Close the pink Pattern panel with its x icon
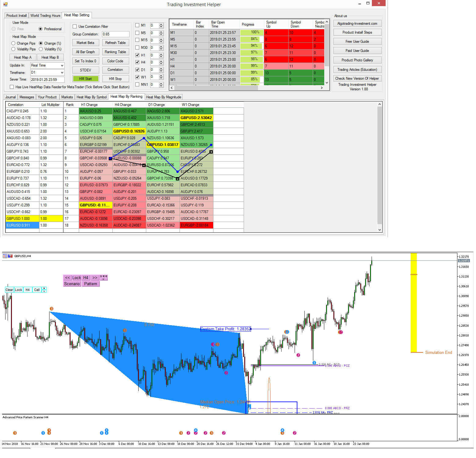 103,279
